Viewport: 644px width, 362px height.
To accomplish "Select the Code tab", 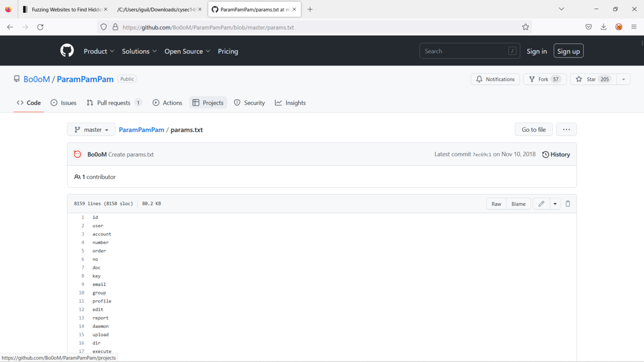I will (x=28, y=103).
